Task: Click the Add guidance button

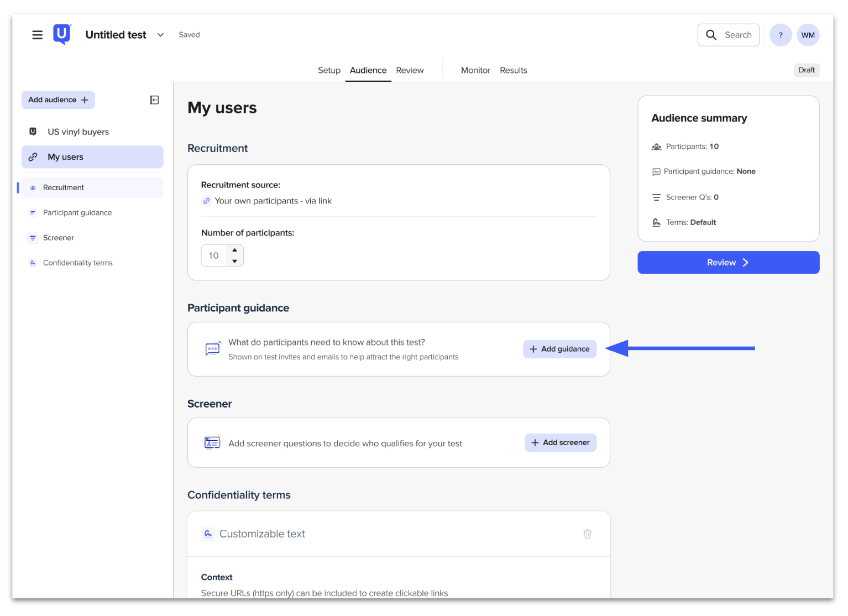Action: point(559,349)
